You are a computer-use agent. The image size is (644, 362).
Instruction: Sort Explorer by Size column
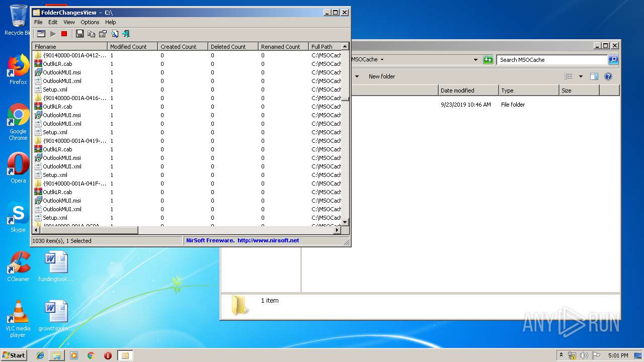pos(579,90)
